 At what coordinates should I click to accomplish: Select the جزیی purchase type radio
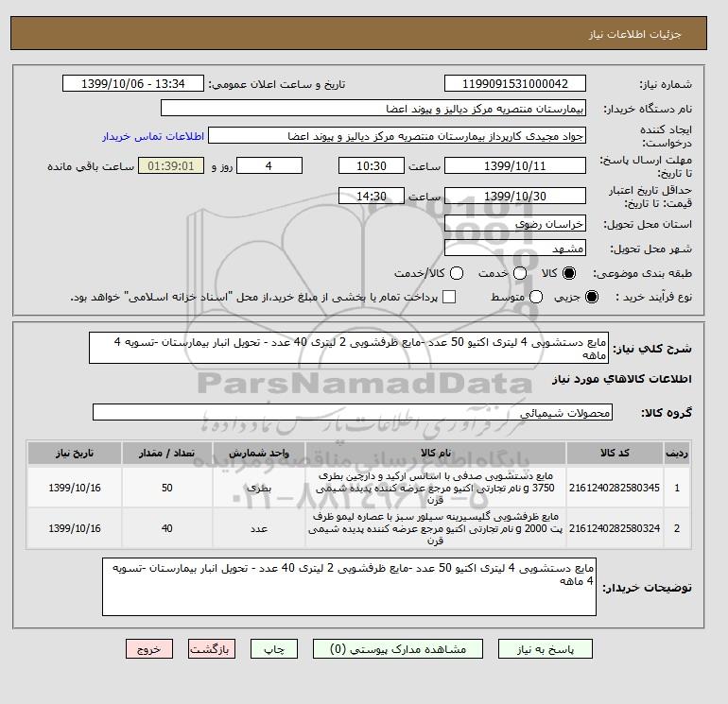click(592, 297)
